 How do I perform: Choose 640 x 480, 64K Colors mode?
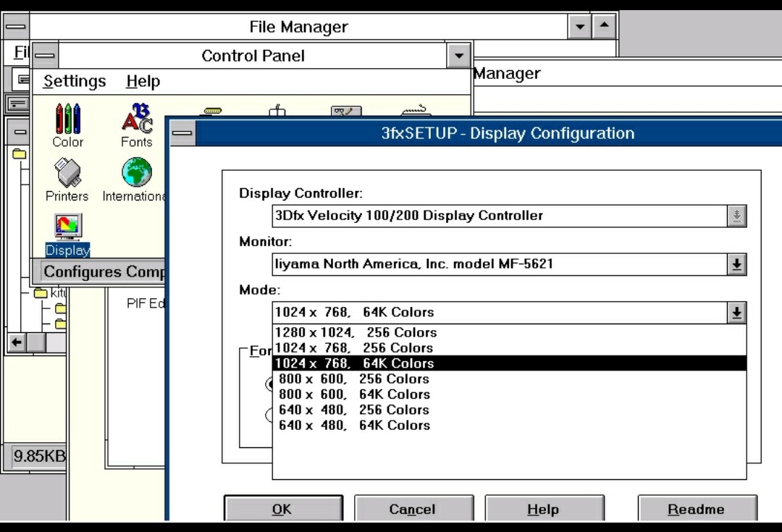click(x=509, y=426)
